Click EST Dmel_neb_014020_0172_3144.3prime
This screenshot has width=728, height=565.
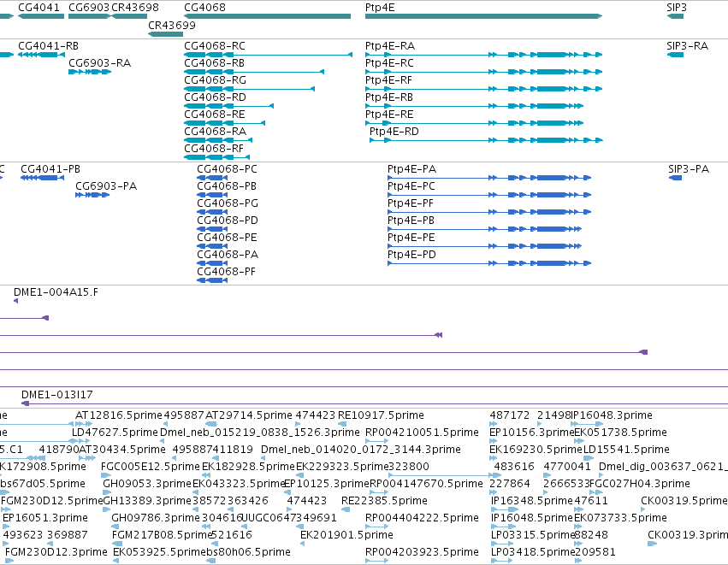point(361,450)
